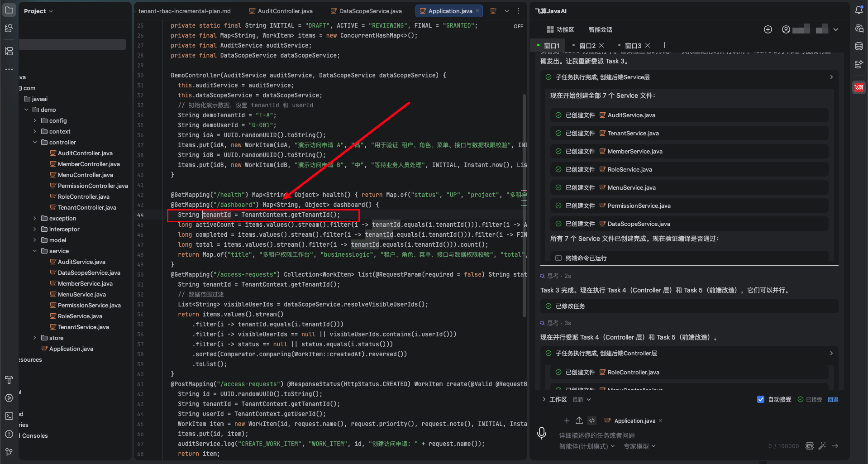Send the message with the arrow icon
This screenshot has width=868, height=464.
click(835, 446)
